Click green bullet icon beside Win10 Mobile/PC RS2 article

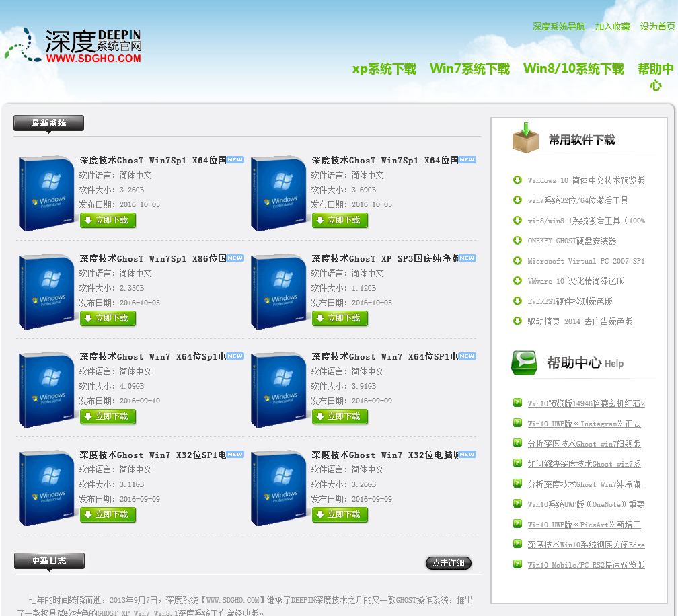517,564
